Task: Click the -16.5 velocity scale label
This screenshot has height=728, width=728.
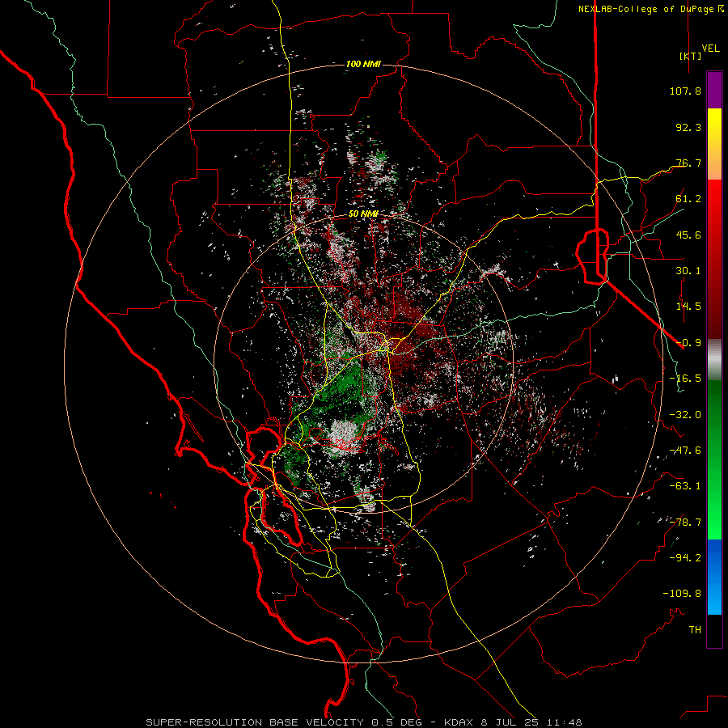Action: pyautogui.click(x=685, y=379)
